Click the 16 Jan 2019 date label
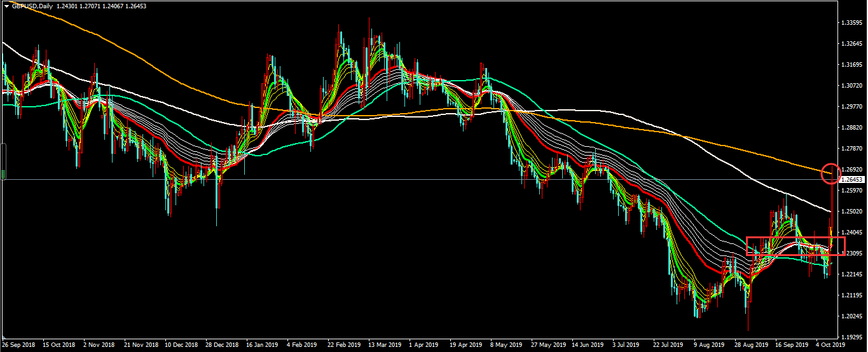 tap(261, 346)
